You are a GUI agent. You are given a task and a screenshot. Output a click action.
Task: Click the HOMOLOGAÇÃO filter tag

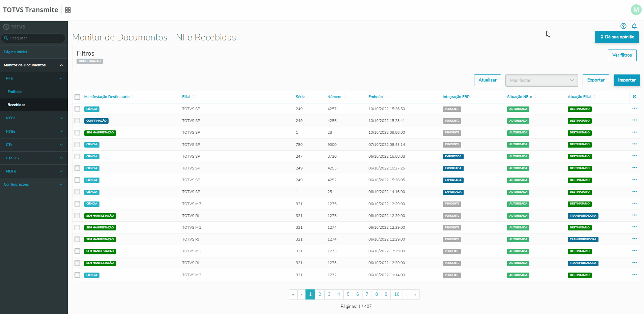point(90,61)
